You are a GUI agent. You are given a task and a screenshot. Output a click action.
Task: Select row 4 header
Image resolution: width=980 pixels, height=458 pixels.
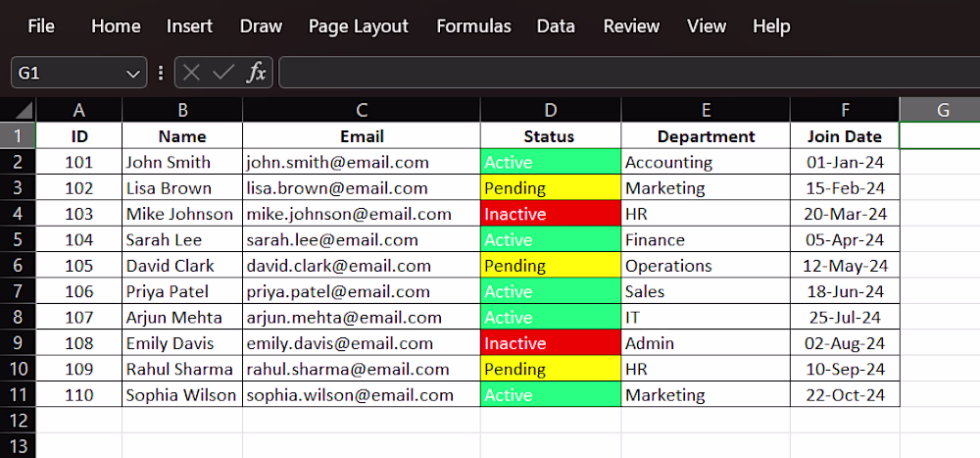point(18,214)
